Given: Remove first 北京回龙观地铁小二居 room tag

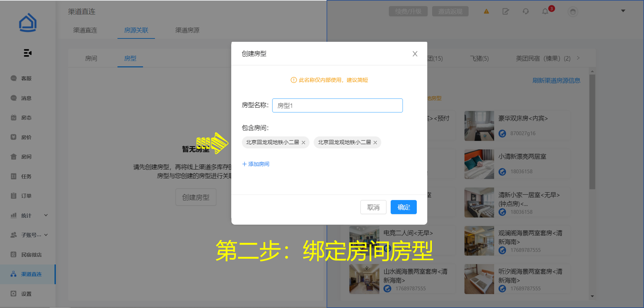Looking at the screenshot, I should [303, 143].
